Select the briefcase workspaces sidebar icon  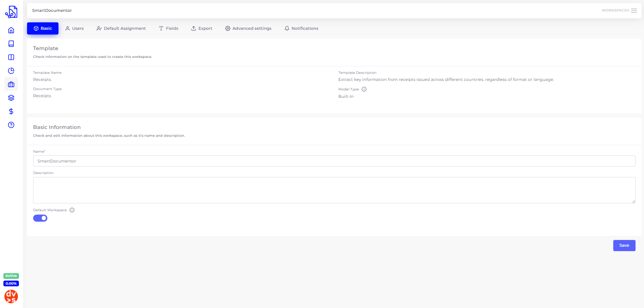11,84
